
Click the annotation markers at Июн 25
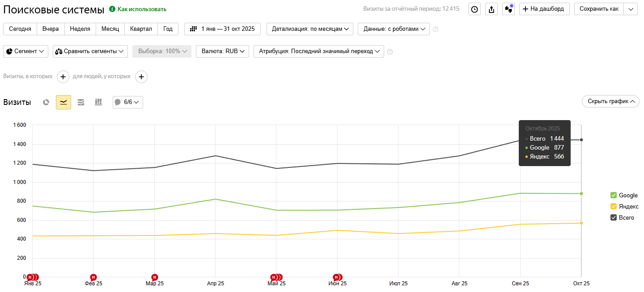click(338, 277)
